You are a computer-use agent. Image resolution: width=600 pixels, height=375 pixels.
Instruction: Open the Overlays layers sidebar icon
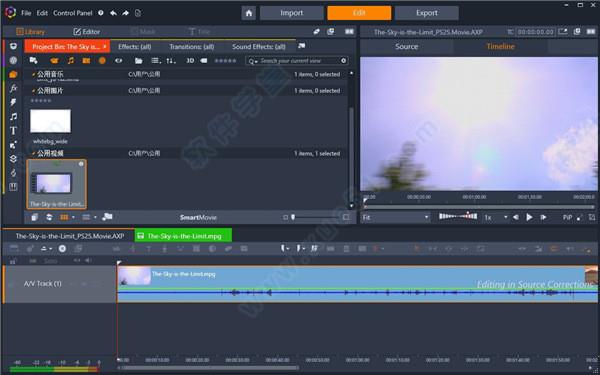click(13, 159)
